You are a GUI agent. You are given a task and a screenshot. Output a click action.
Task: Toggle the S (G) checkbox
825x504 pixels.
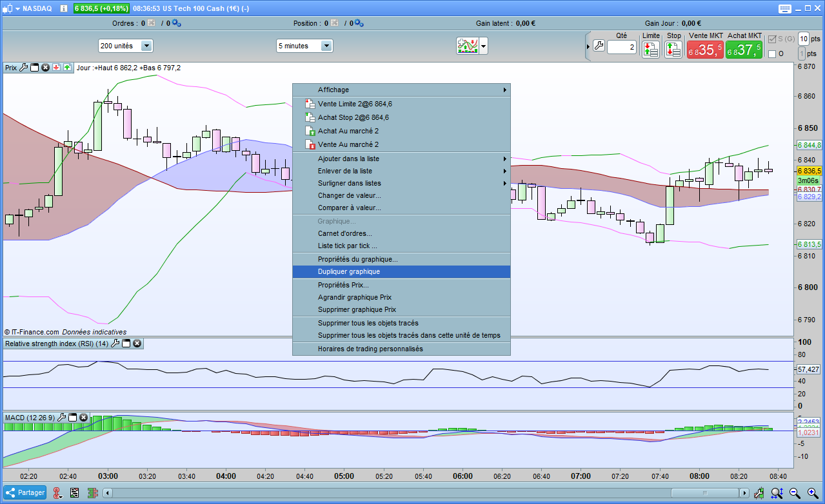point(772,39)
